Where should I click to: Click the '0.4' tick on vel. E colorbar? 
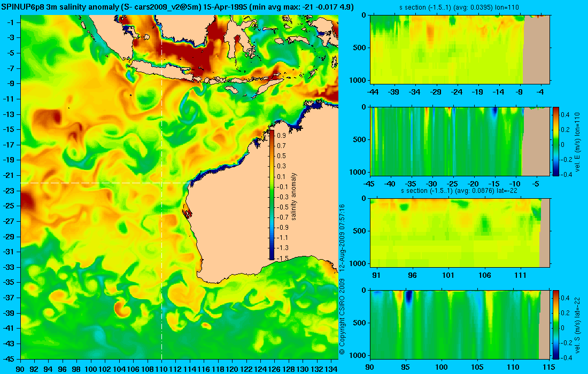click(x=566, y=115)
